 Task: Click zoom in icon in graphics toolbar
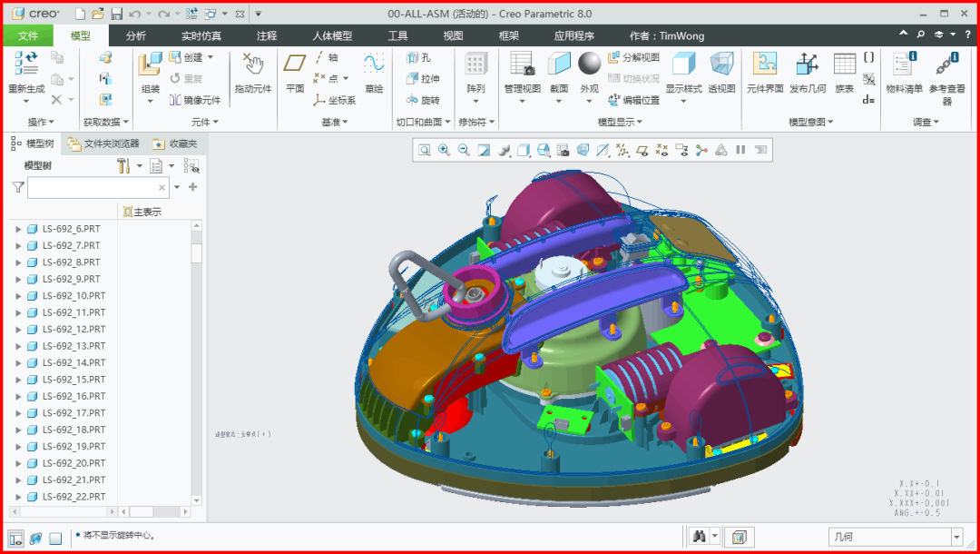pos(444,150)
